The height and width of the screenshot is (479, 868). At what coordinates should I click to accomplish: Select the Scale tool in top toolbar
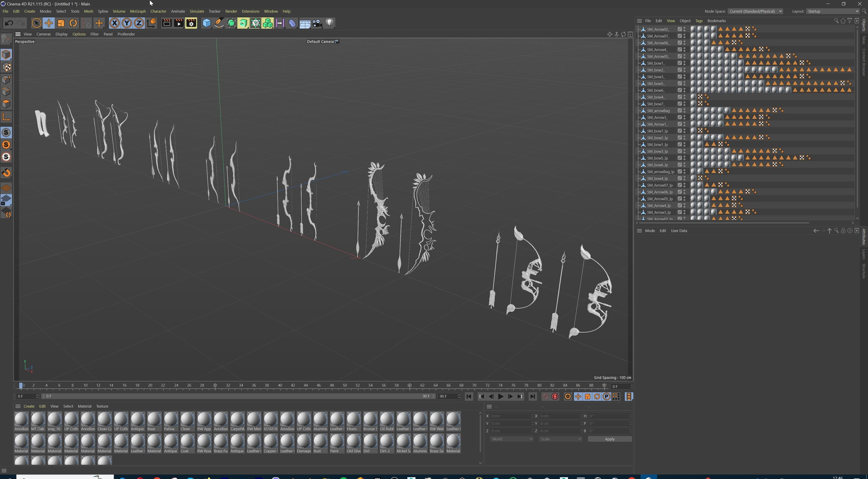pyautogui.click(x=61, y=23)
